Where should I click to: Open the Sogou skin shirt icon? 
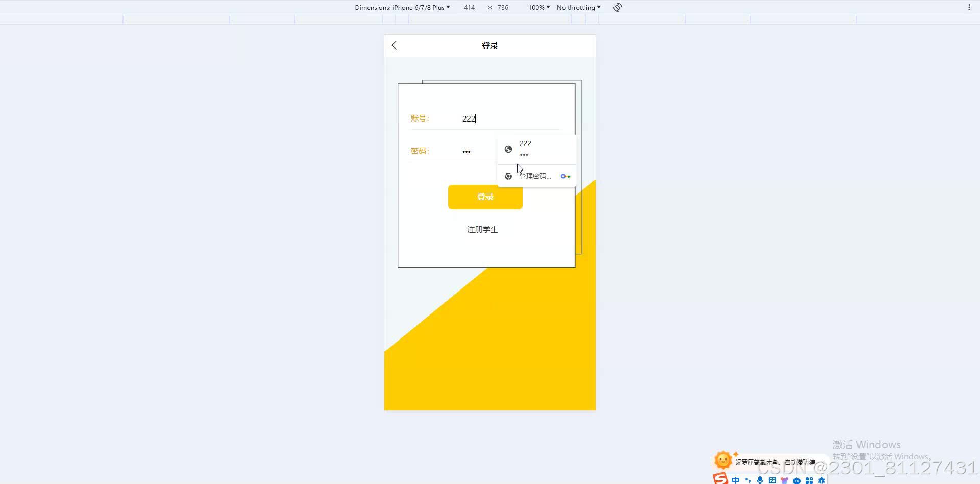pyautogui.click(x=785, y=480)
